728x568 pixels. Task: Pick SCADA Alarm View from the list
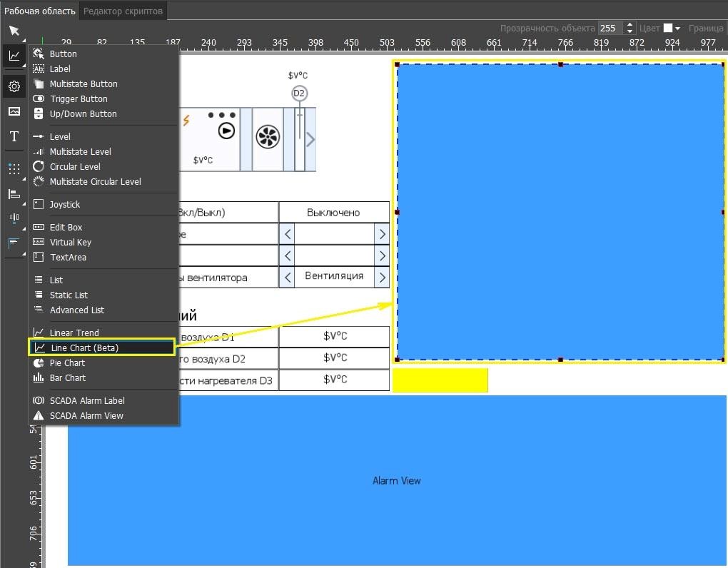(86, 415)
